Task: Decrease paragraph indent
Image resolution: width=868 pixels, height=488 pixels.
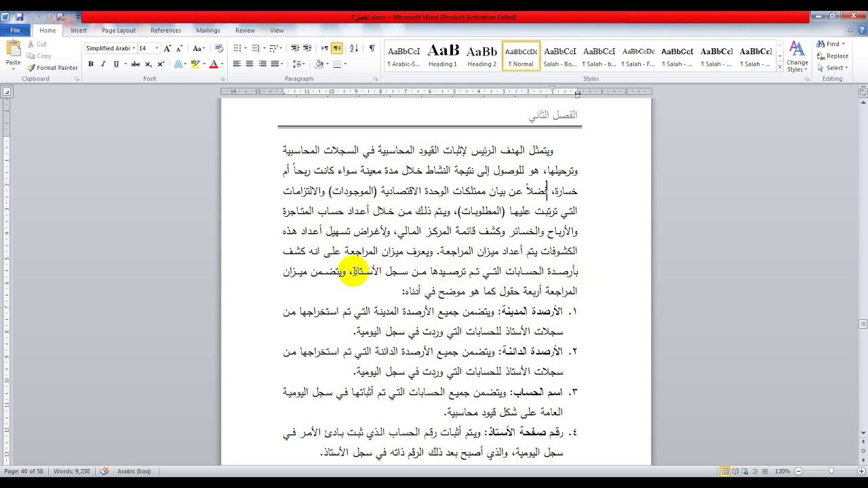Action: 295,48
